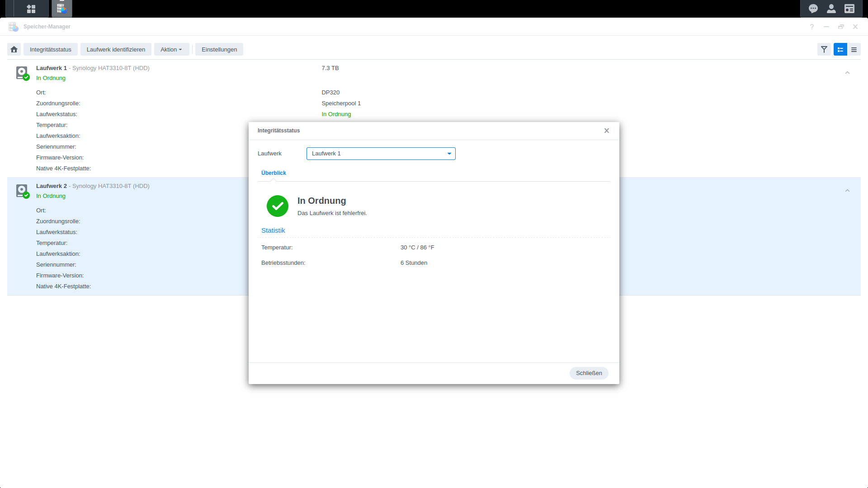
Task: Open the main menu grid icon
Action: tap(31, 9)
